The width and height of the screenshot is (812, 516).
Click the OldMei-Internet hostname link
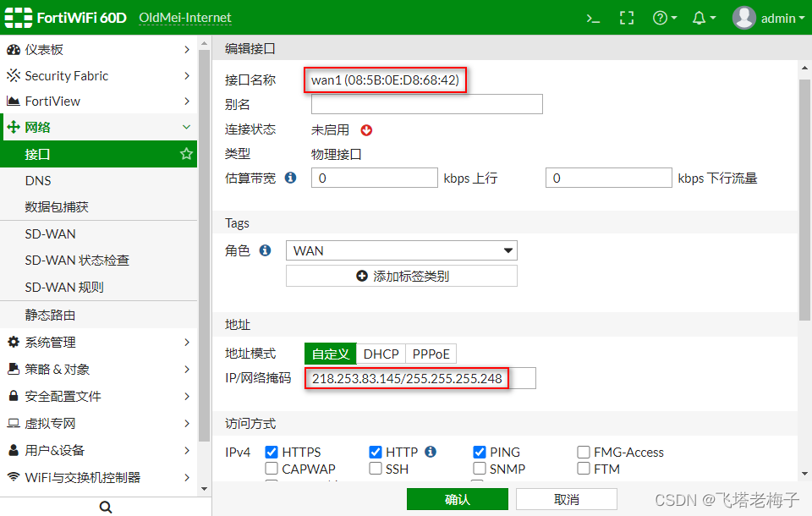coord(185,18)
